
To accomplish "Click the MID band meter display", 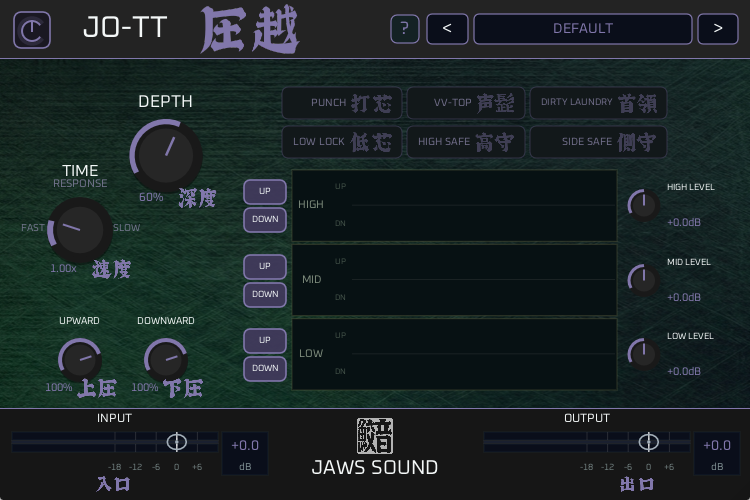I will (454, 280).
